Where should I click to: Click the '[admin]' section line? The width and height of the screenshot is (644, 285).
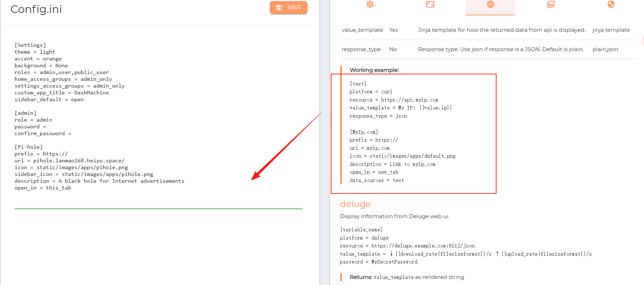click(x=25, y=113)
